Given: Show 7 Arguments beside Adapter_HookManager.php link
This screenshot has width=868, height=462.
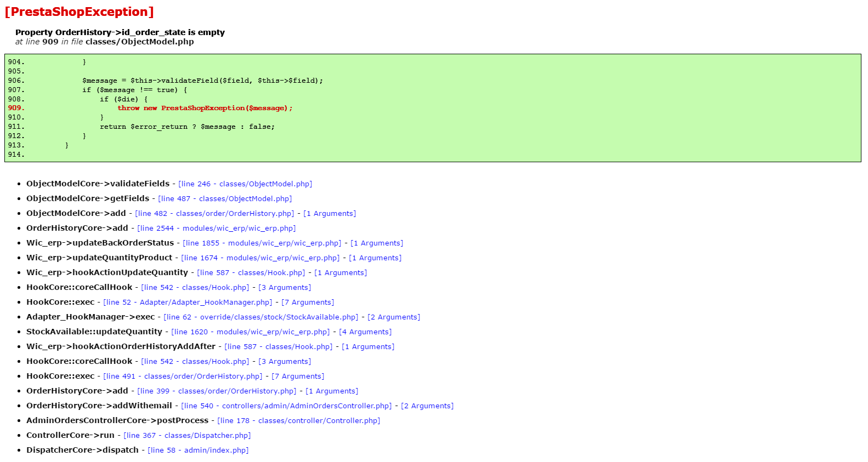Looking at the screenshot, I should click(308, 303).
